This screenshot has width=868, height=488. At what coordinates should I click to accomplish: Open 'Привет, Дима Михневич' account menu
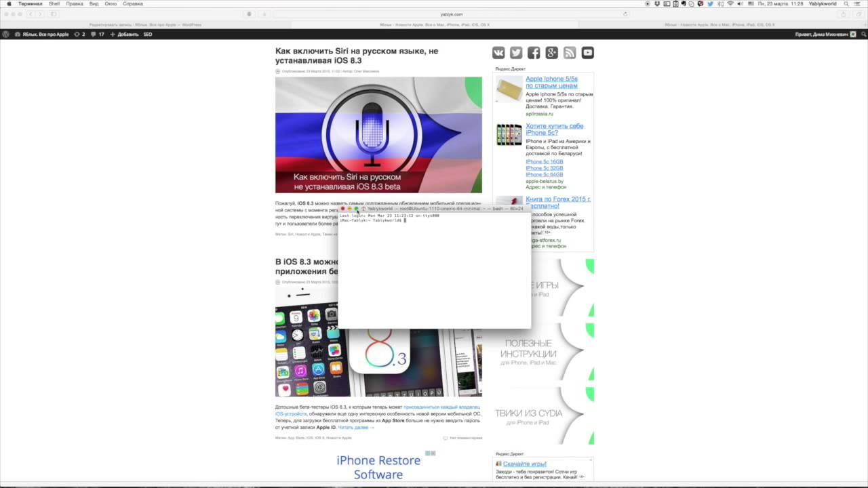(x=826, y=34)
